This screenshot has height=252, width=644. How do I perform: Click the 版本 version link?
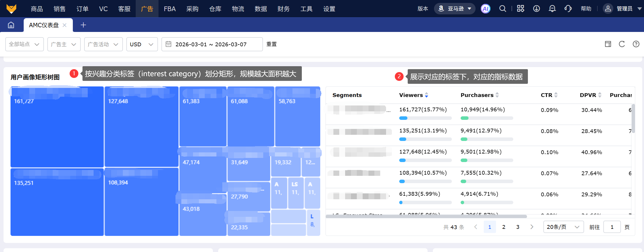coord(423,9)
